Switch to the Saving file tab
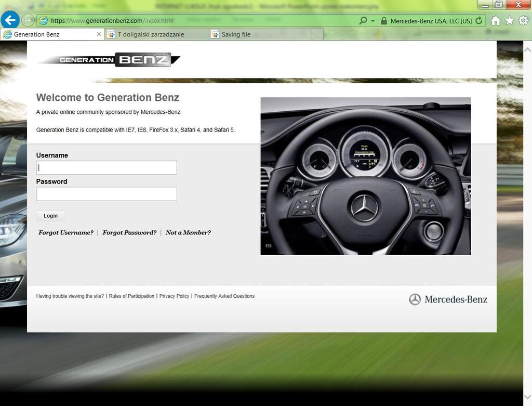 tap(260, 34)
